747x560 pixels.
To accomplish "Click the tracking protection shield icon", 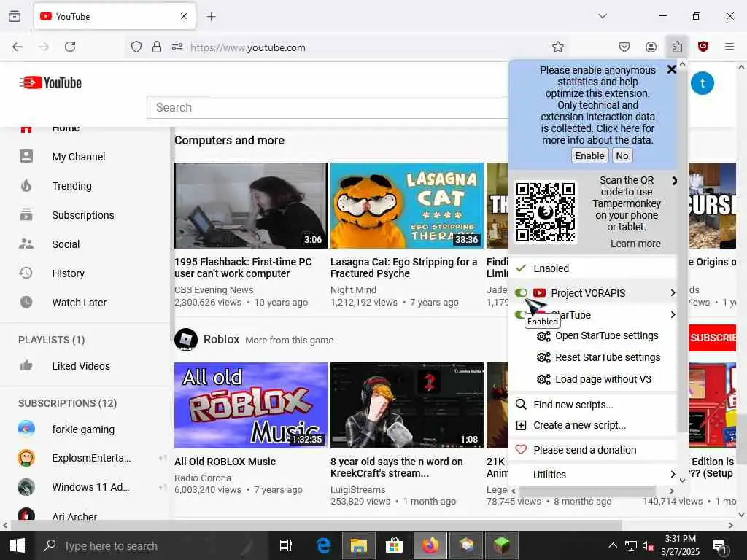I will coord(136,47).
